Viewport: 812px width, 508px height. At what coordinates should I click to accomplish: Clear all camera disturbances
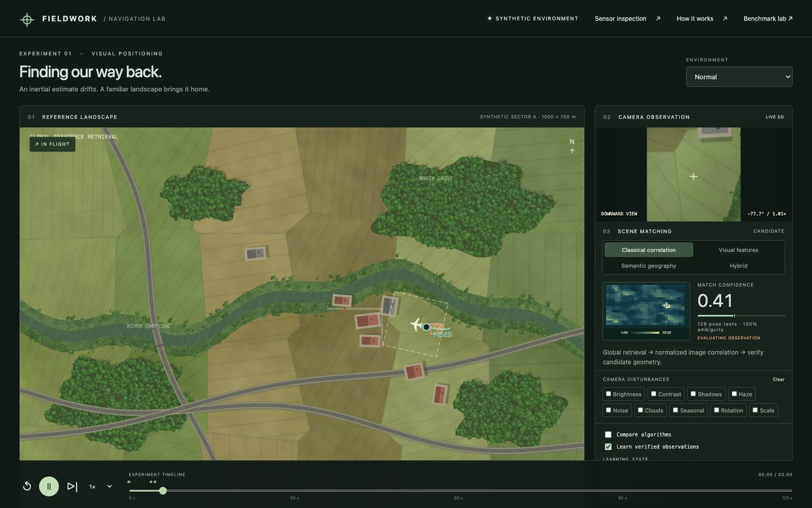tap(778, 380)
